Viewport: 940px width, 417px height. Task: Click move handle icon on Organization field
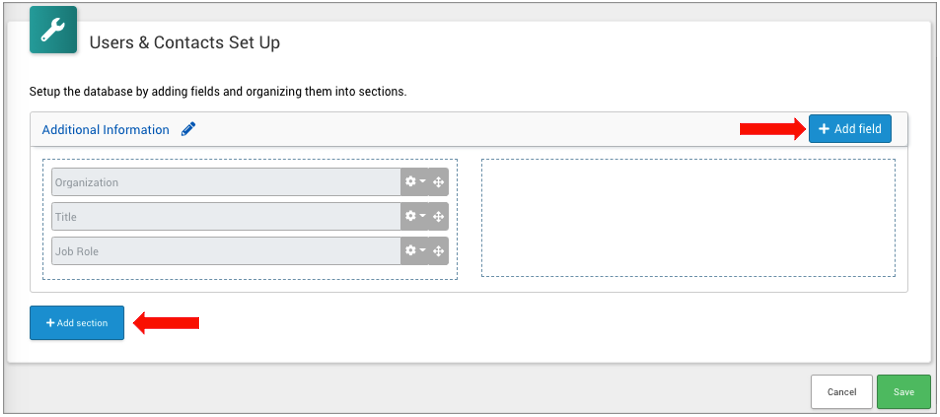click(438, 182)
